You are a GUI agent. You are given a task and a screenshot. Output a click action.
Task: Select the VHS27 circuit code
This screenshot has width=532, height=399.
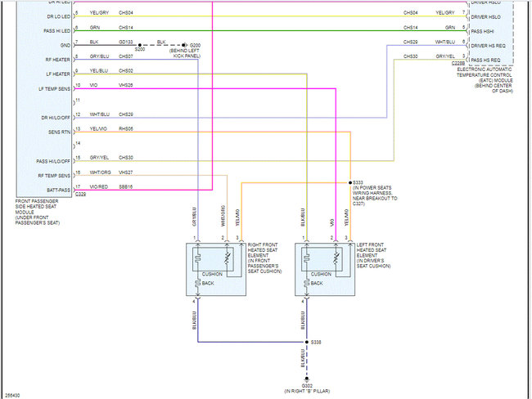[125, 173]
